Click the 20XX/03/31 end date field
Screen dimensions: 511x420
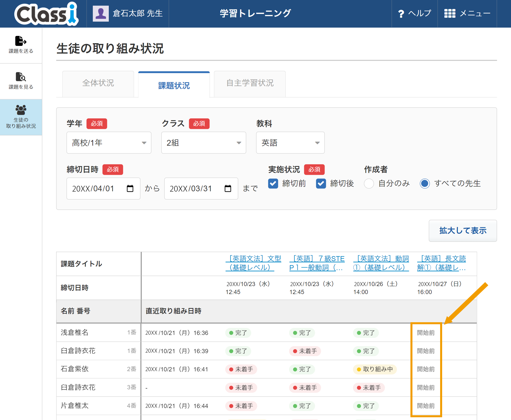201,189
